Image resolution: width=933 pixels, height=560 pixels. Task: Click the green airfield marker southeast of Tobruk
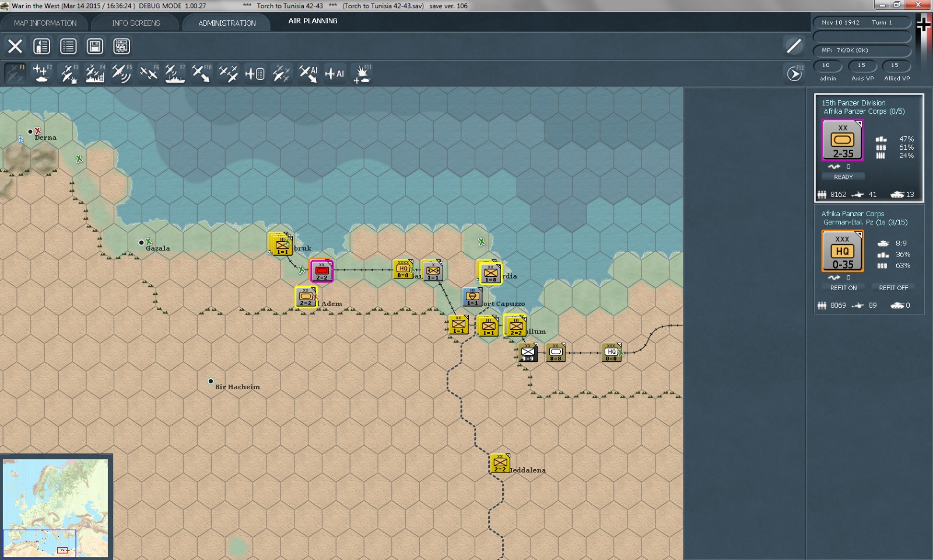(301, 269)
